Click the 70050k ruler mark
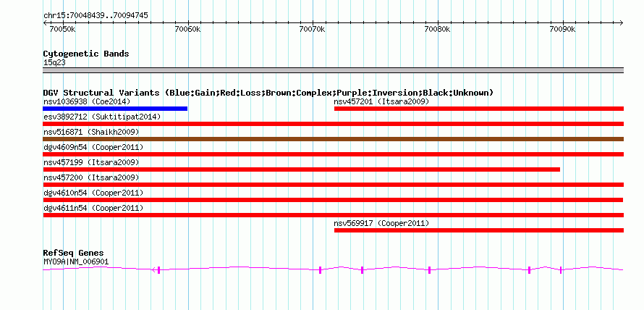Viewport: 644px width, 310px height. pyautogui.click(x=62, y=29)
